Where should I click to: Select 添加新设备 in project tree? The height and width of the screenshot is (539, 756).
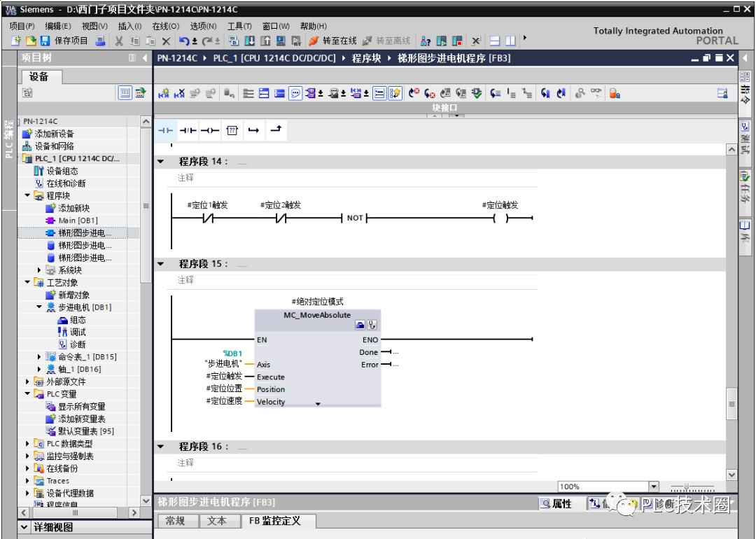point(54,134)
